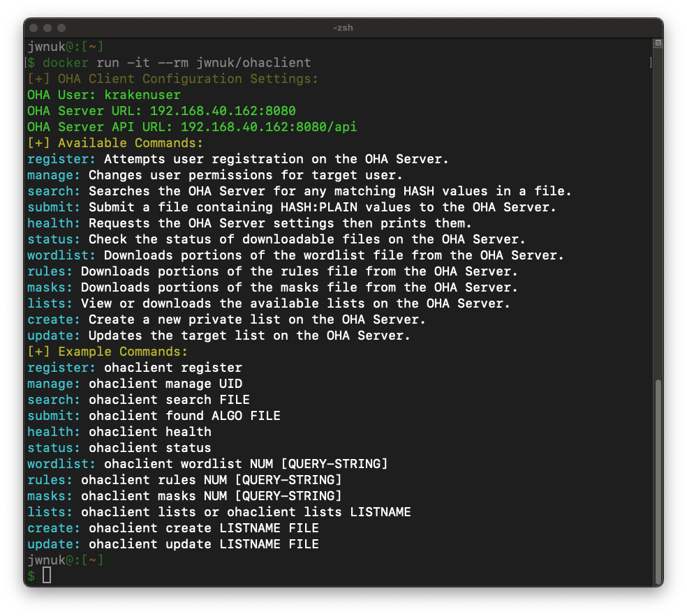Click the first 'jwnuk@:[~]' prompt at top
The width and height of the screenshot is (687, 616).
coord(66,47)
